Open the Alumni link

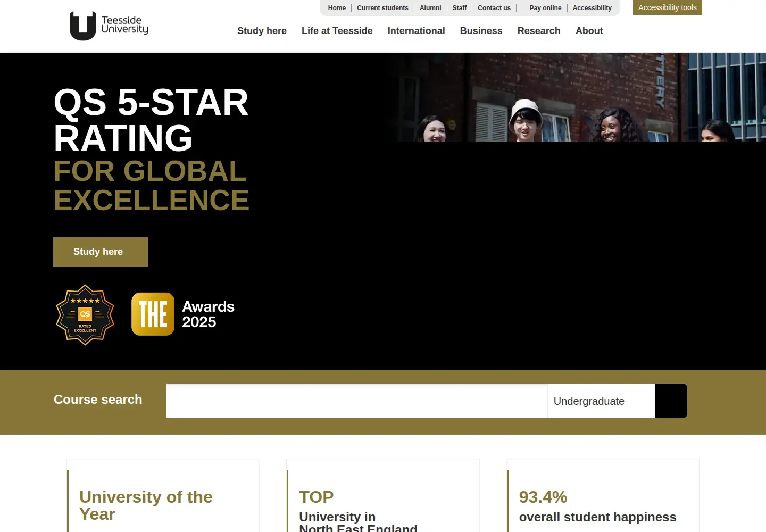point(430,8)
